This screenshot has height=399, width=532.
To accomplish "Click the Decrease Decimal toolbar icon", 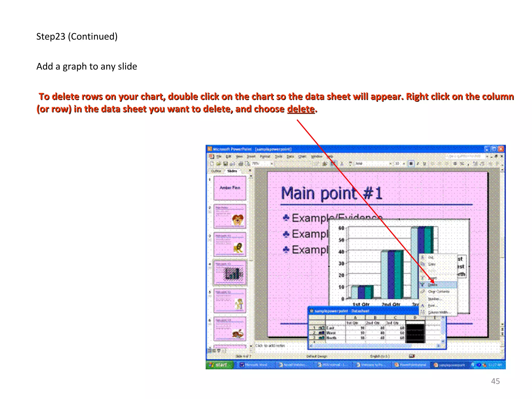I will [x=482, y=163].
